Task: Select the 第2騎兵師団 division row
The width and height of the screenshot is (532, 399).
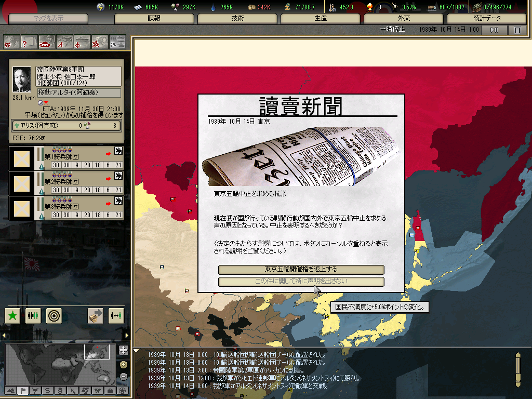Action: pyautogui.click(x=66, y=183)
